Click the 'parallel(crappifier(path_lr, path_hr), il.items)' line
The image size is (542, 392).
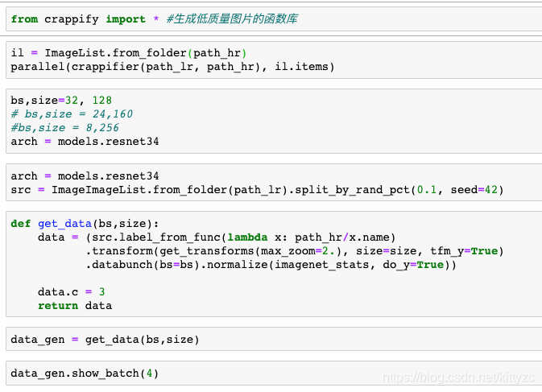(172, 66)
